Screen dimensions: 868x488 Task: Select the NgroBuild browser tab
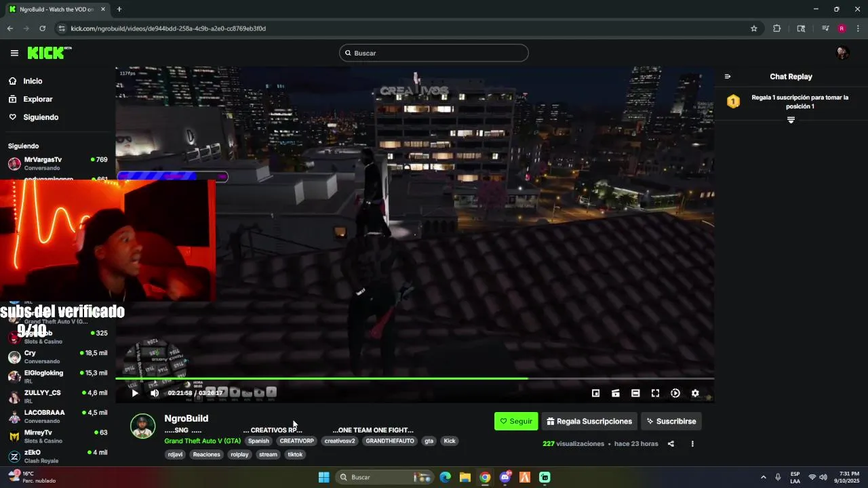(x=58, y=9)
